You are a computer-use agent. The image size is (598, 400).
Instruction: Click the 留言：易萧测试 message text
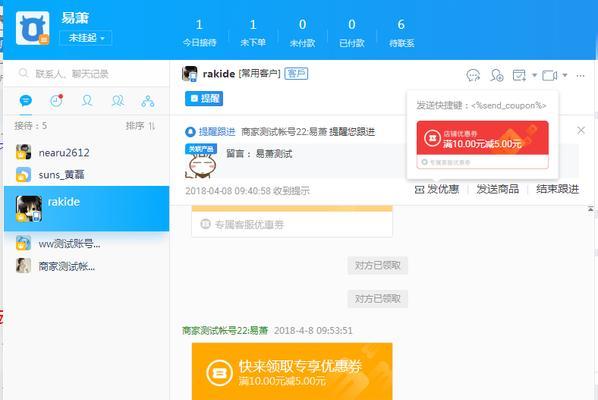coord(259,154)
